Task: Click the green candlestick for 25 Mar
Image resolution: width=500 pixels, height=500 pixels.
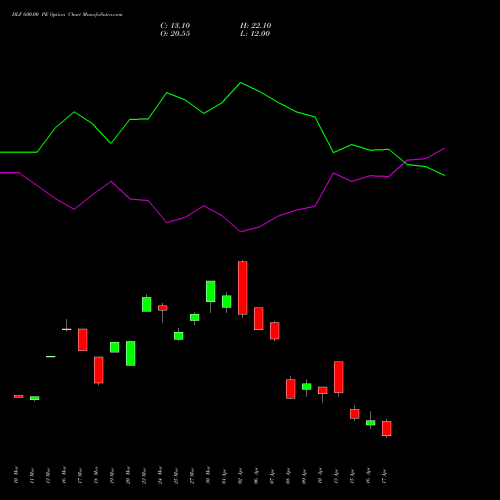Action: tap(179, 336)
